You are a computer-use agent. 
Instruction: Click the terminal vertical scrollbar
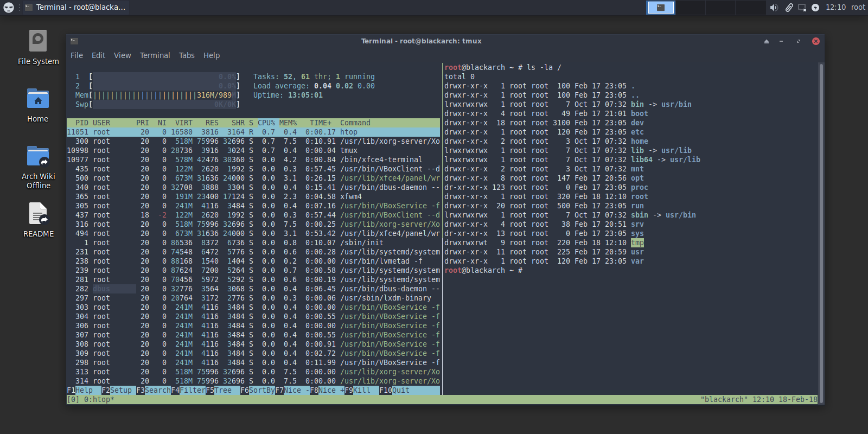click(x=821, y=232)
